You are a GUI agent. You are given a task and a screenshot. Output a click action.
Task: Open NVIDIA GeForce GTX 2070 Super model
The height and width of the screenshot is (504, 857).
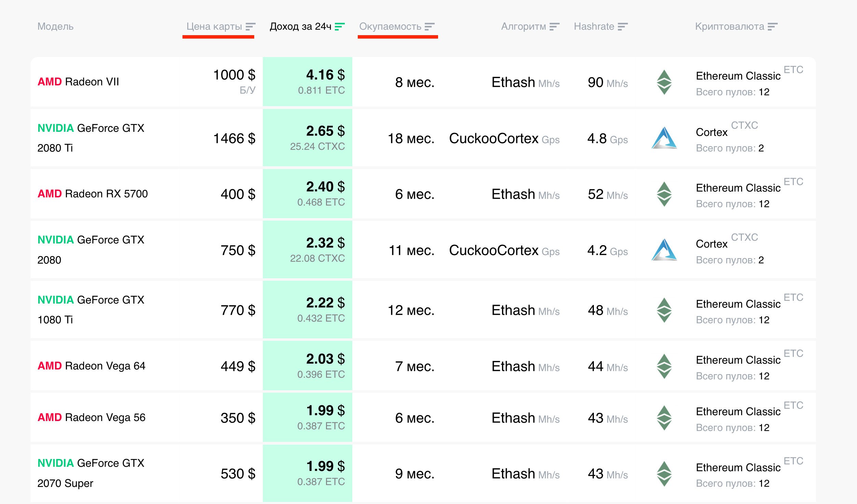click(x=91, y=473)
